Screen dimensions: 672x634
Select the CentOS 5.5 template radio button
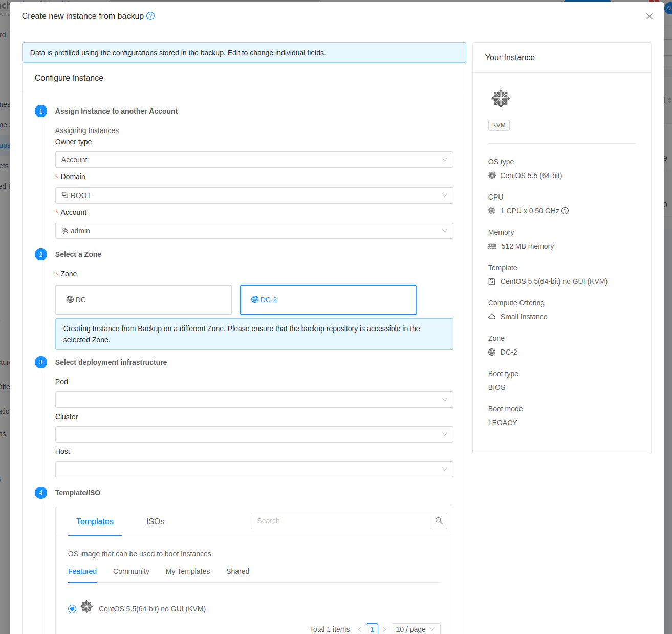[72, 609]
